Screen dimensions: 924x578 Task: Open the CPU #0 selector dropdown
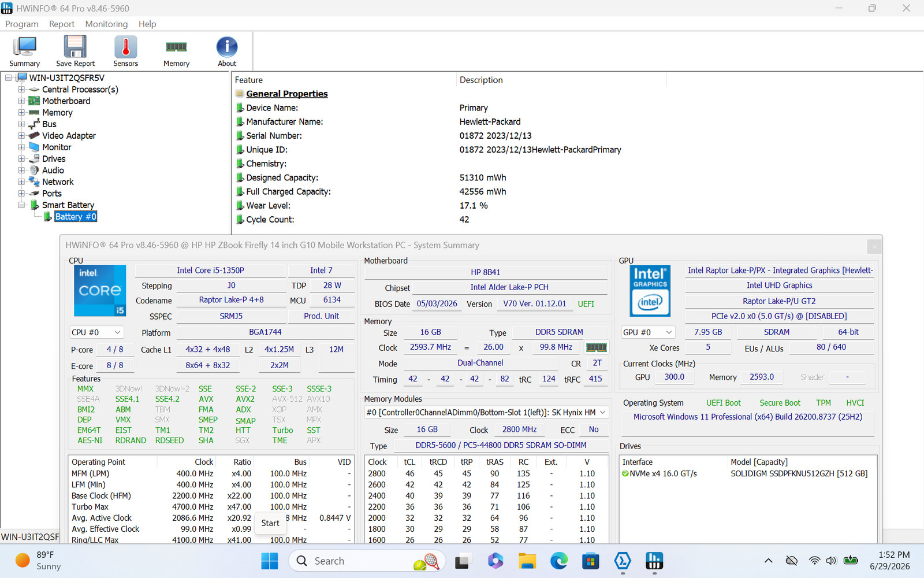pos(97,332)
